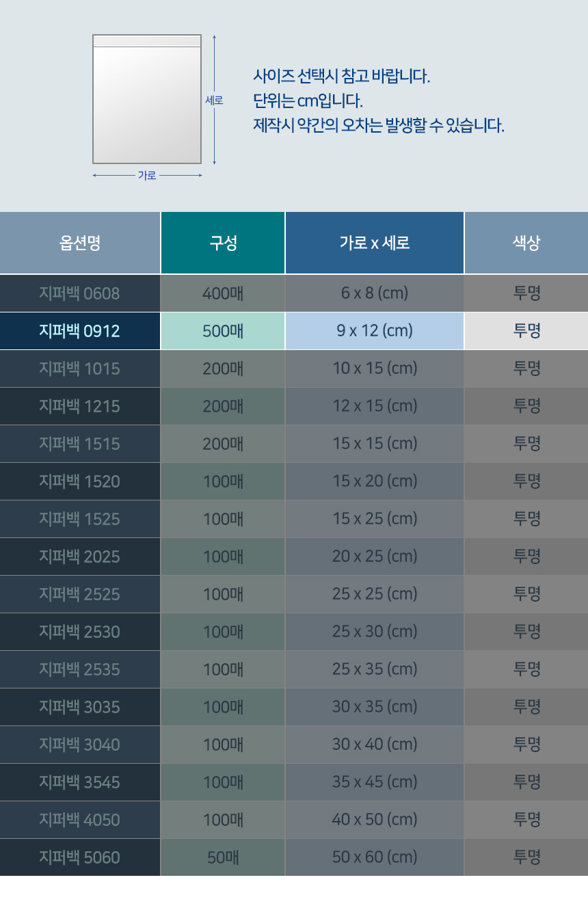The height and width of the screenshot is (910, 588).
Task: Choose the 지퍼백 1015 option
Action: 80,369
